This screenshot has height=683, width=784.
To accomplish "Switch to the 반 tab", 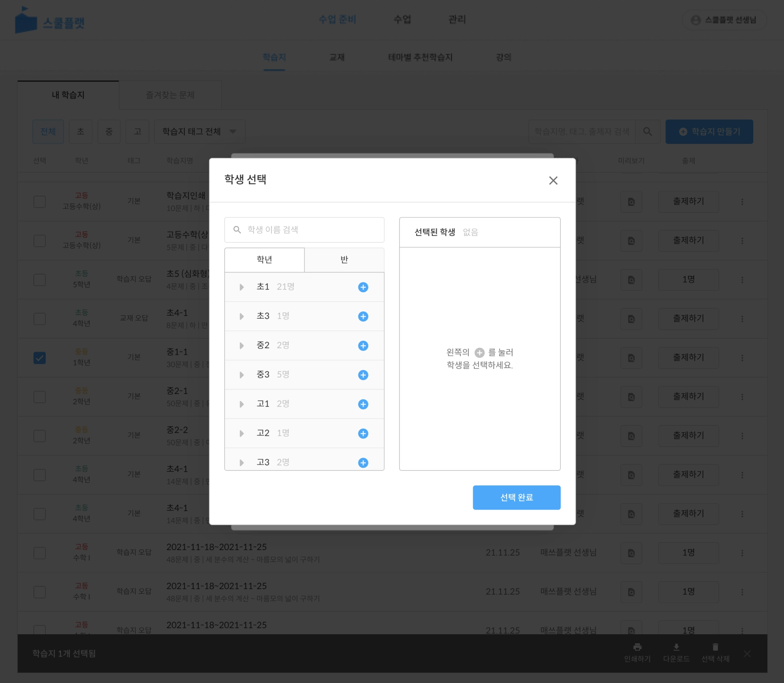I will [x=344, y=260].
